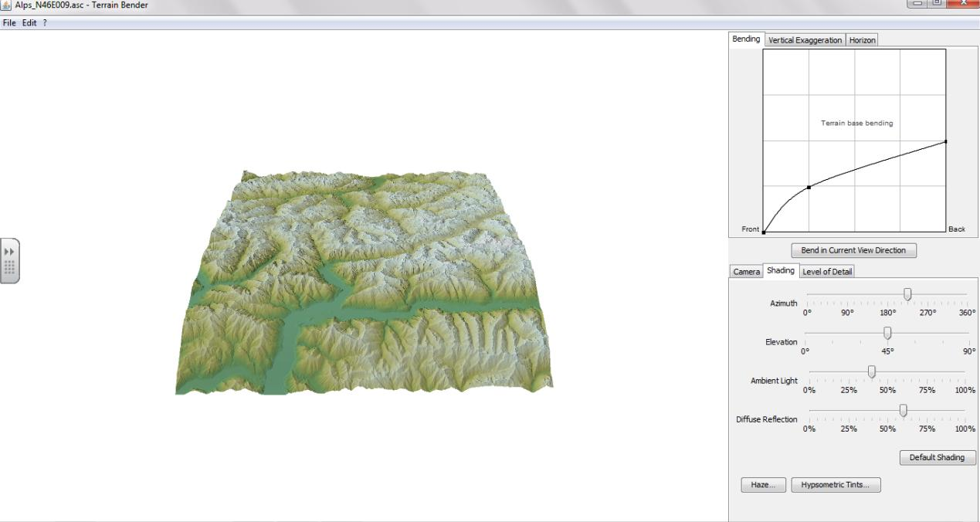Viewport: 980px width, 522px height.
Task: Click the 75% mark on Ambient Light scale
Action: point(927,390)
